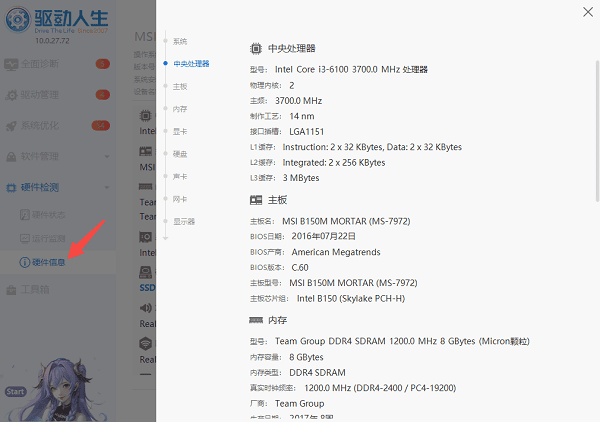The width and height of the screenshot is (600, 422).
Task: Click the American Megatrends value
Action: click(x=336, y=252)
